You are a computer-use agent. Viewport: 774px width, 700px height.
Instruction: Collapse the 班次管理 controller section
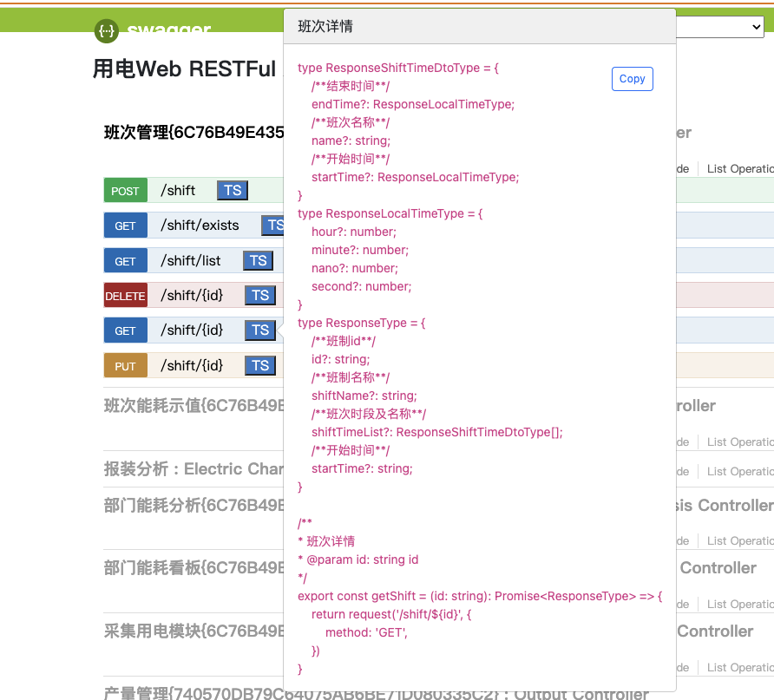(x=194, y=132)
